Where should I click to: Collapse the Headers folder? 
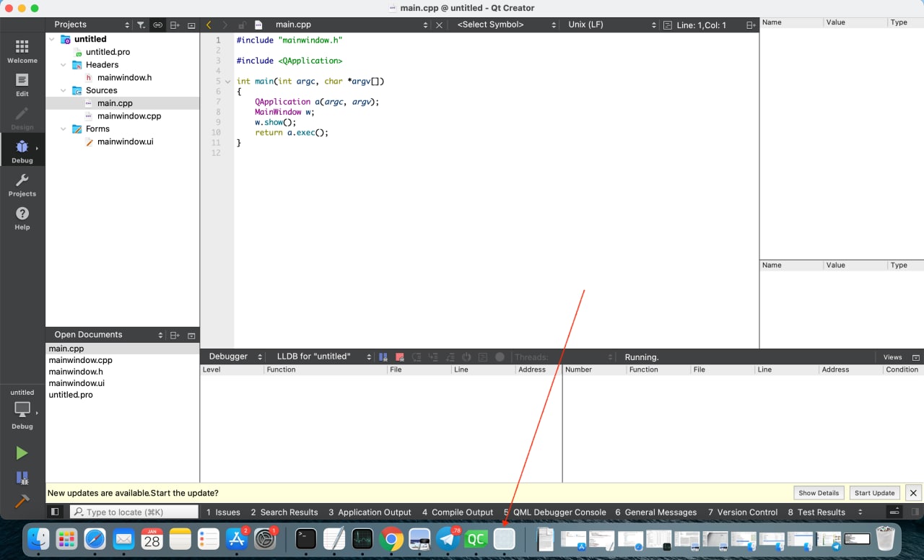[64, 65]
